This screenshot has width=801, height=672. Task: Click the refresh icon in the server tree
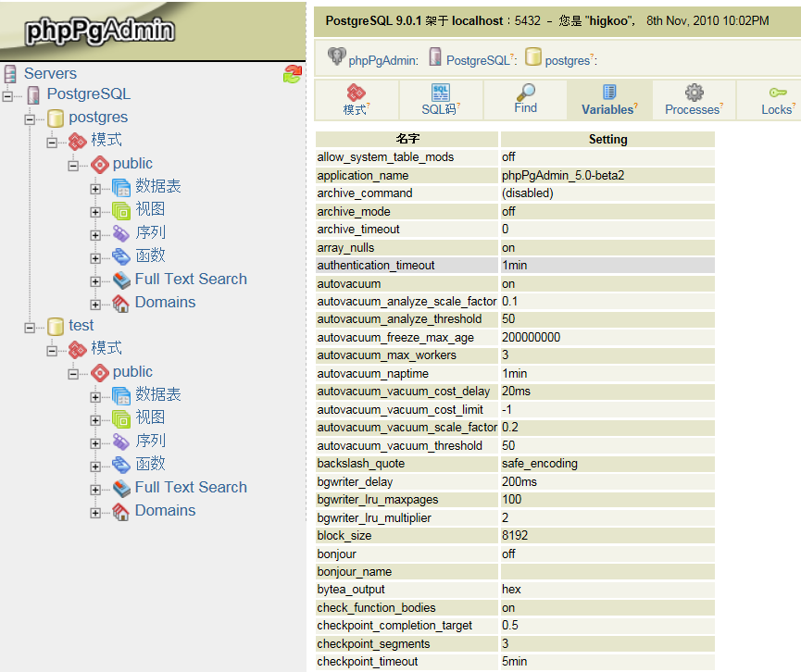pyautogui.click(x=293, y=74)
